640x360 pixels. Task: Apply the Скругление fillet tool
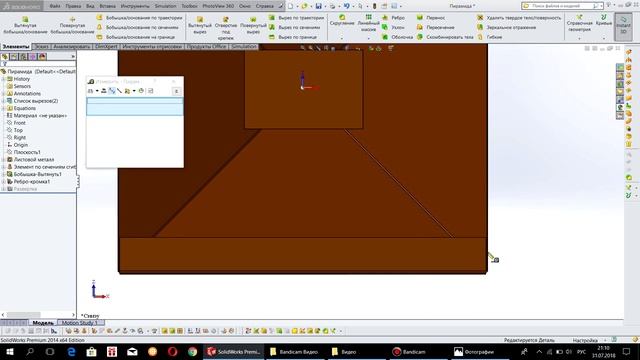click(x=342, y=20)
